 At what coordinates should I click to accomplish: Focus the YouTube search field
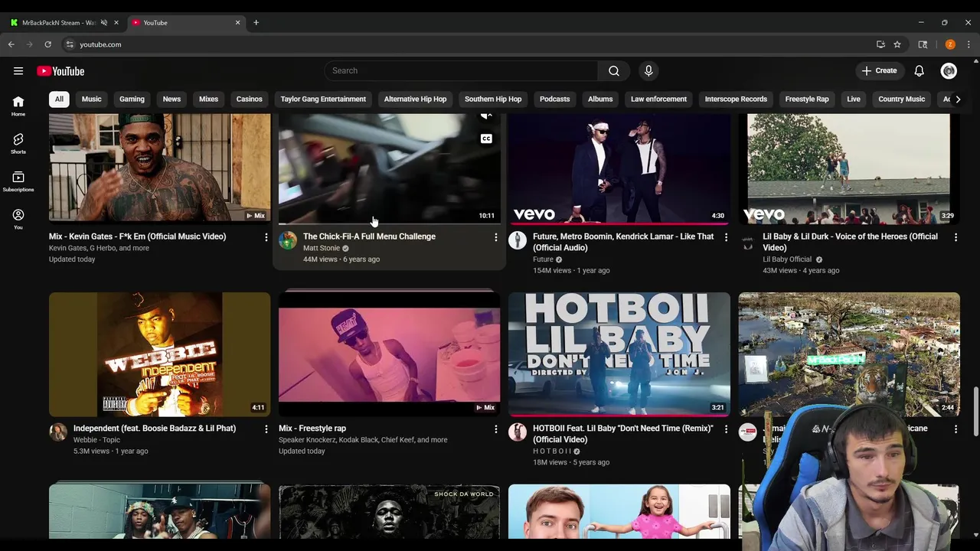462,70
